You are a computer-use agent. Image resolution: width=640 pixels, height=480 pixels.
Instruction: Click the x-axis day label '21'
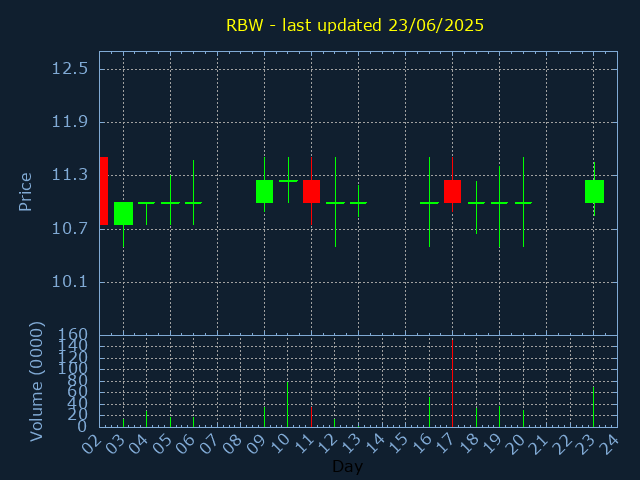[538, 444]
